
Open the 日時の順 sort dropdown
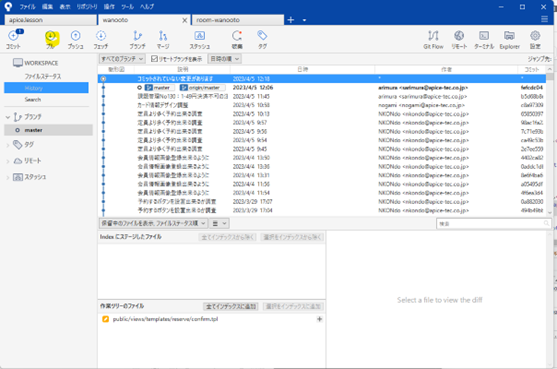(225, 59)
